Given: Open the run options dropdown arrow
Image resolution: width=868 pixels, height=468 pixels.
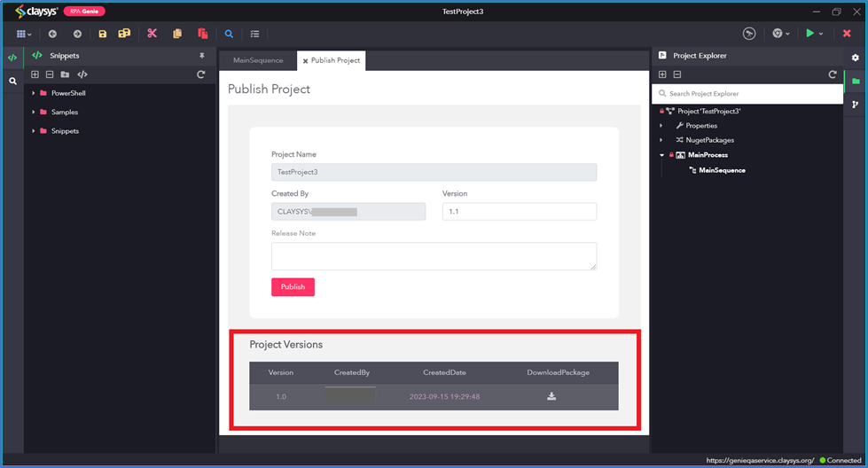Looking at the screenshot, I should (x=821, y=34).
